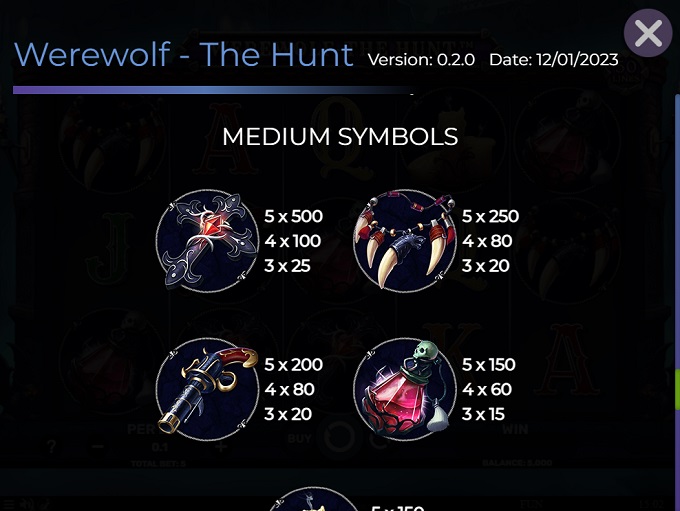Image resolution: width=680 pixels, height=511 pixels.
Task: Click the 5 x 200 pistol payout
Action: coord(294,364)
